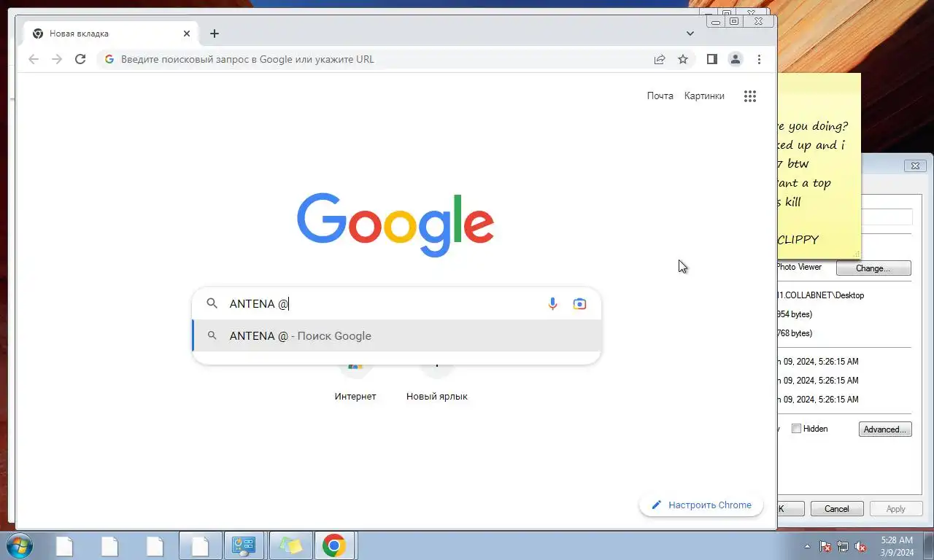Click into the Google search box text
The width and height of the screenshot is (934, 560).
(383, 303)
